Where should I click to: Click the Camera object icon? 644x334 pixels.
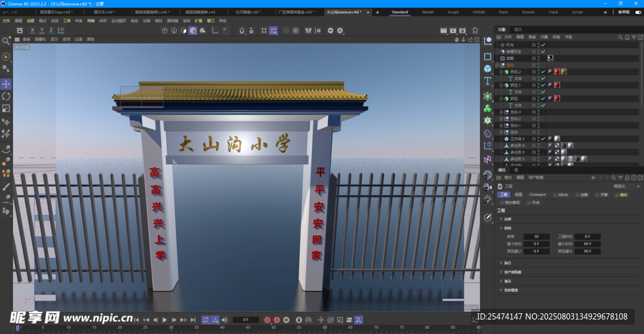(487, 186)
